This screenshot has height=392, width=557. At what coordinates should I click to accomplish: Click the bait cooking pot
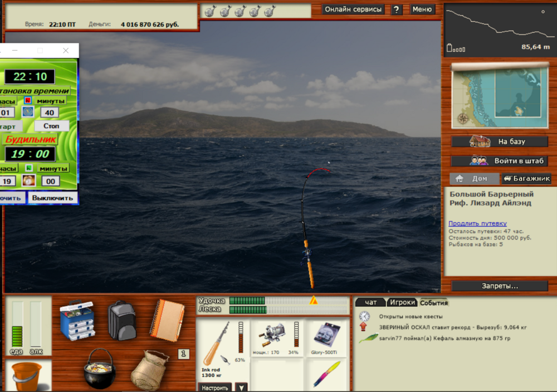tap(100, 369)
